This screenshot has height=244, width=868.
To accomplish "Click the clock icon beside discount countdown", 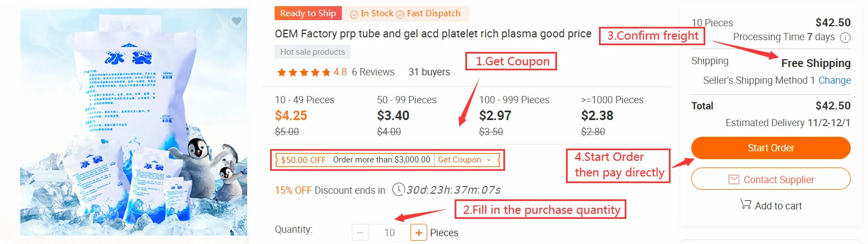I will [x=398, y=189].
